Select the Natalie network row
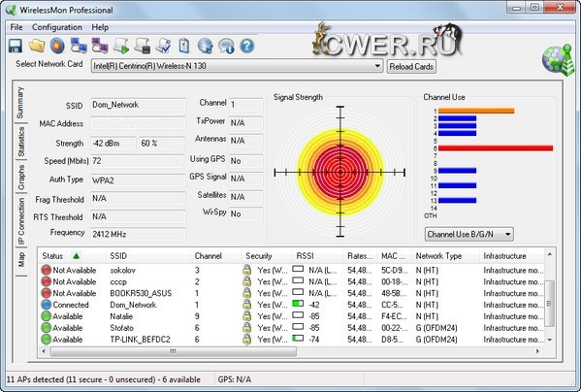This screenshot has width=581, height=392. pyautogui.click(x=291, y=316)
